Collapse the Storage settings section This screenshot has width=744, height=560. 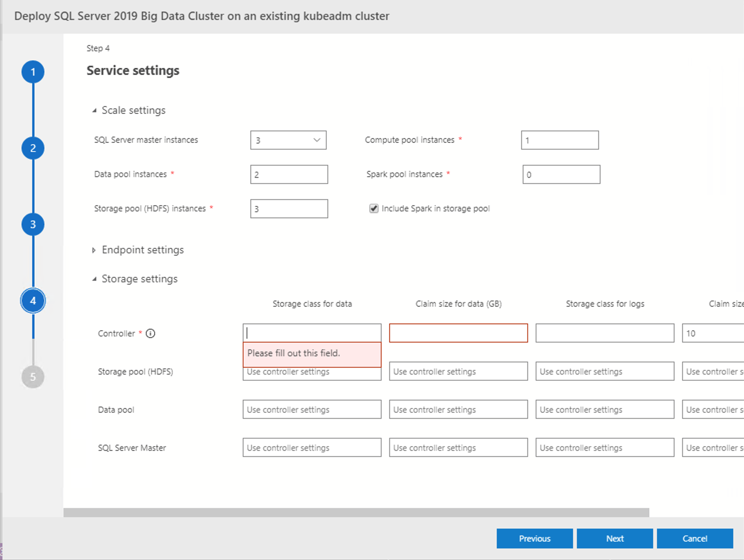(94, 279)
